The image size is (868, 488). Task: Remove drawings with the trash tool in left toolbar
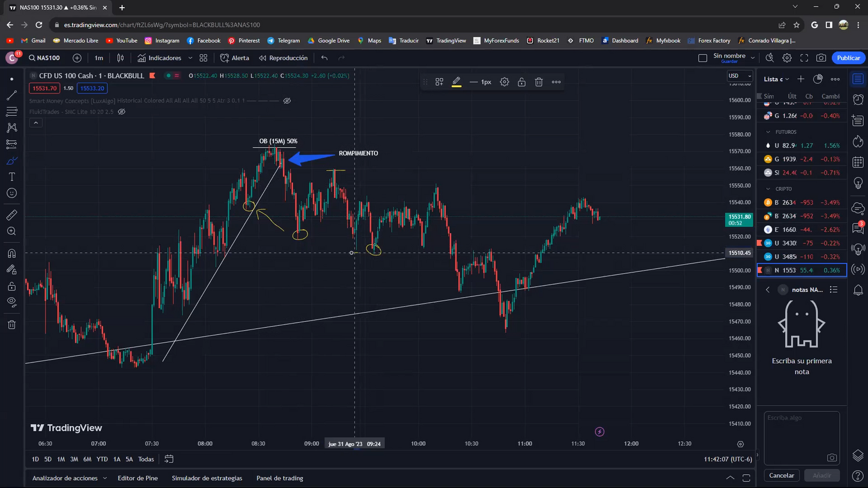(x=11, y=325)
